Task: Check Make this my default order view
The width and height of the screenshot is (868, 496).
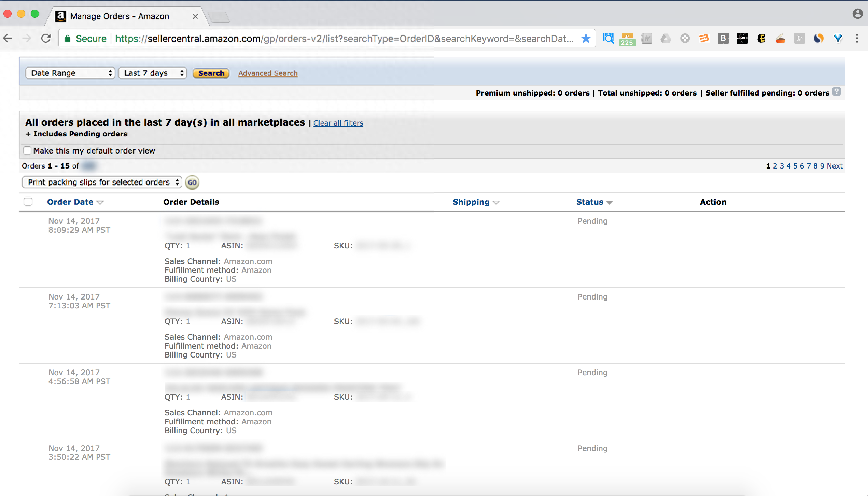Action: tap(27, 150)
